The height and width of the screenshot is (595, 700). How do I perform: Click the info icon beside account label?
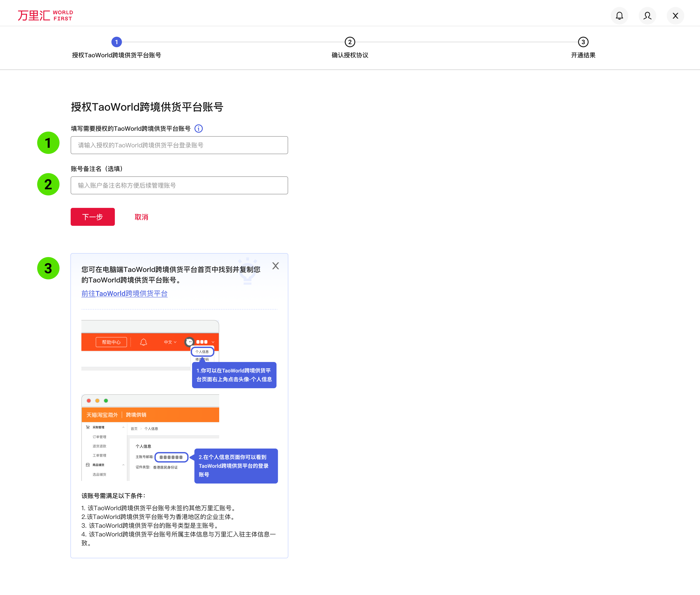(x=198, y=129)
